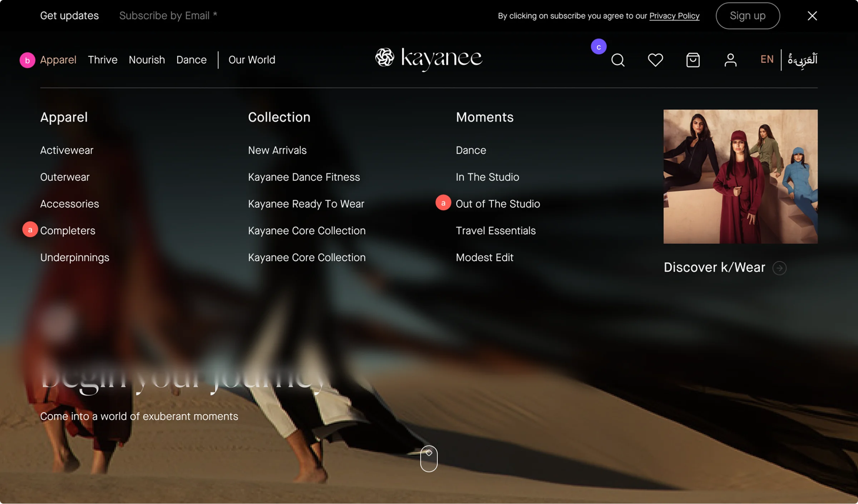This screenshot has width=858, height=504.
Task: Expand the Thrive navigation section
Action: (x=103, y=60)
